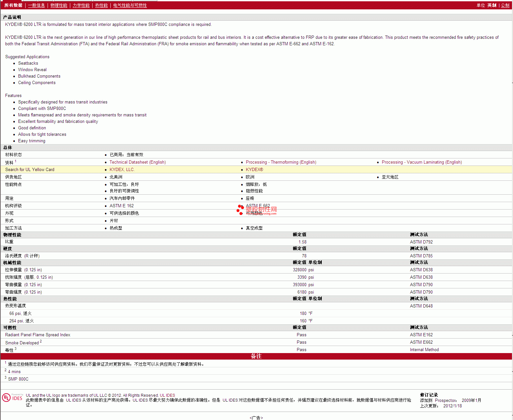Select 英制 units
This screenshot has height=420, width=513.
tap(492, 5)
